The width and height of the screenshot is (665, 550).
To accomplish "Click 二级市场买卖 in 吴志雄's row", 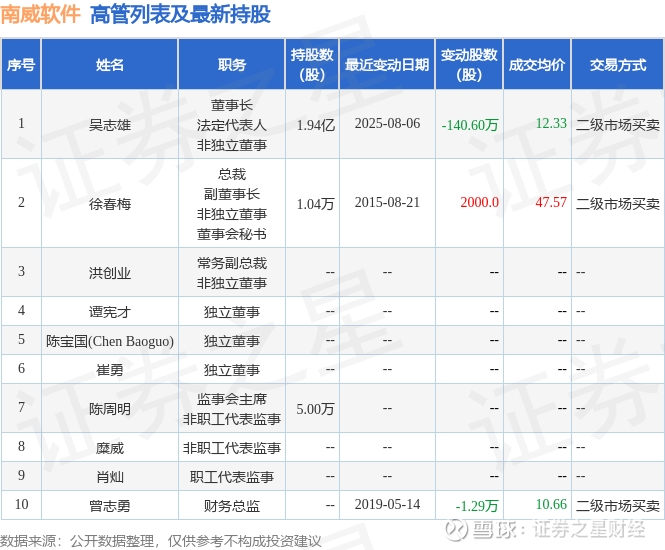I will point(618,125).
